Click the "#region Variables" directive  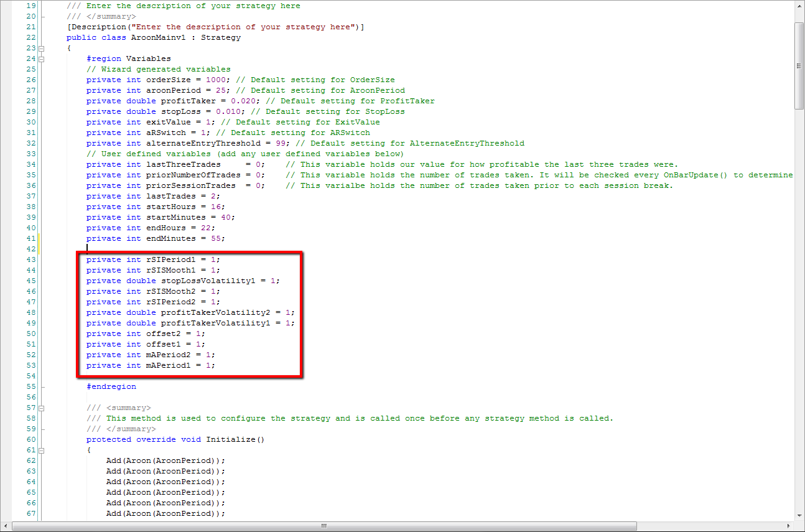click(128, 58)
